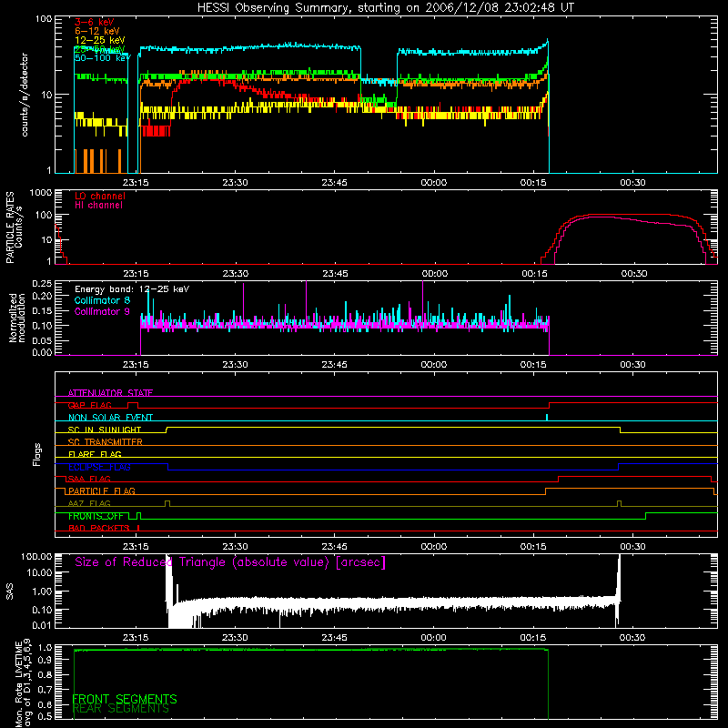This screenshot has height=728, width=728.
Task: Click the FLARE FLAG label
Action: tap(95, 454)
